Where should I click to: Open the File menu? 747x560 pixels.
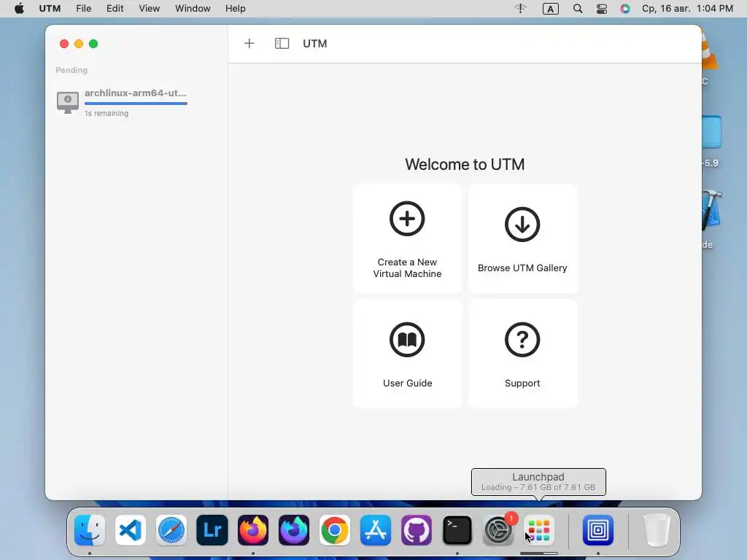pos(83,9)
